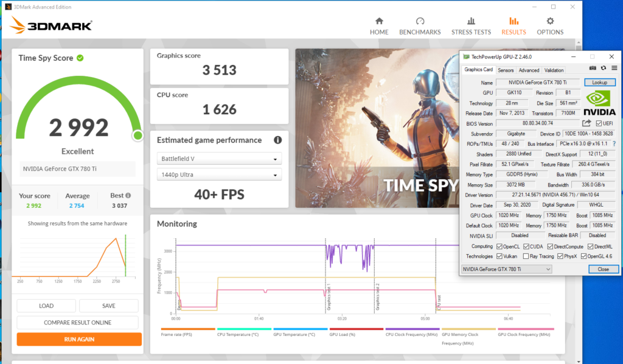The image size is (623, 364).
Task: Toggle the Vulkan checkbox
Action: 499,256
